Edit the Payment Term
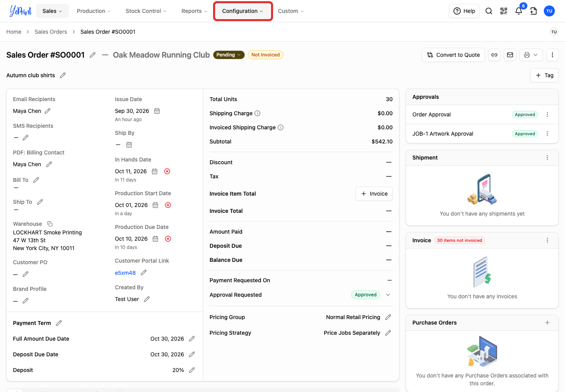 [x=59, y=323]
